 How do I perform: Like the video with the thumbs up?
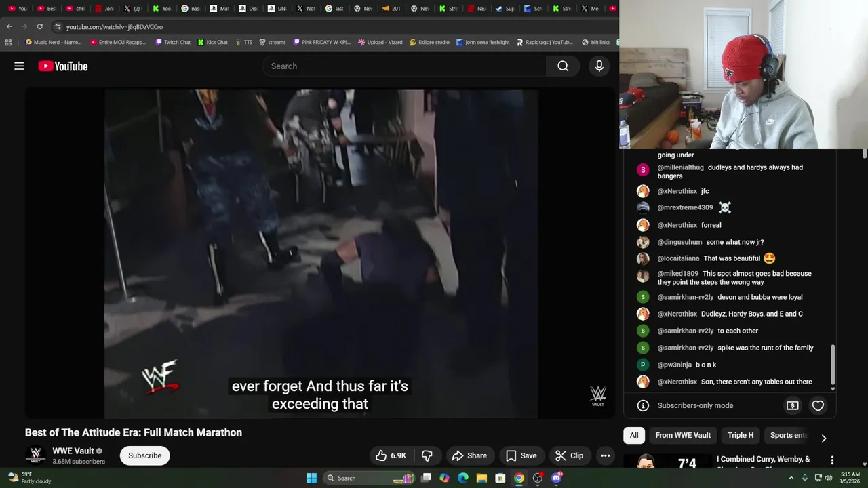tap(391, 455)
